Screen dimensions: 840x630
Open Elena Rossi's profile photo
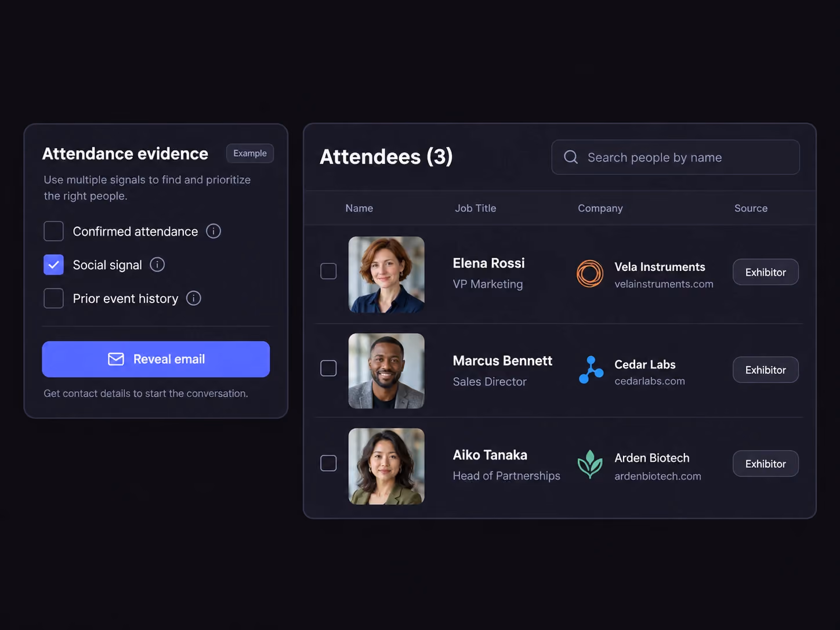386,274
